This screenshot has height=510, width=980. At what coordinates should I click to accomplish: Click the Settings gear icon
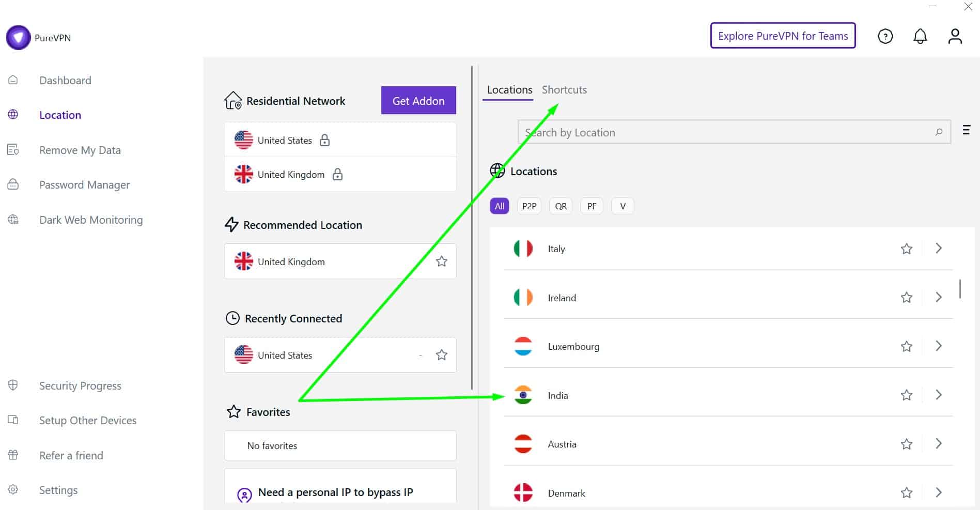(x=13, y=490)
